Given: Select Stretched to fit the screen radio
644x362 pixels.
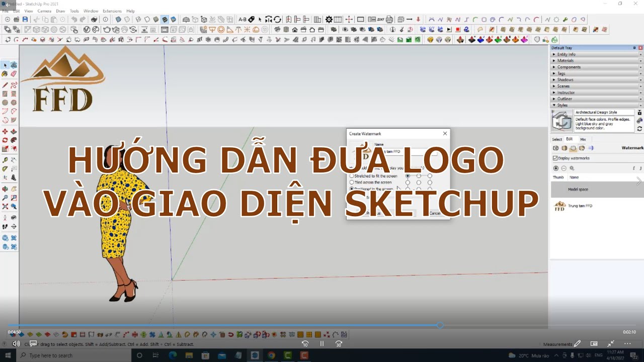Looking at the screenshot, I should point(352,176).
